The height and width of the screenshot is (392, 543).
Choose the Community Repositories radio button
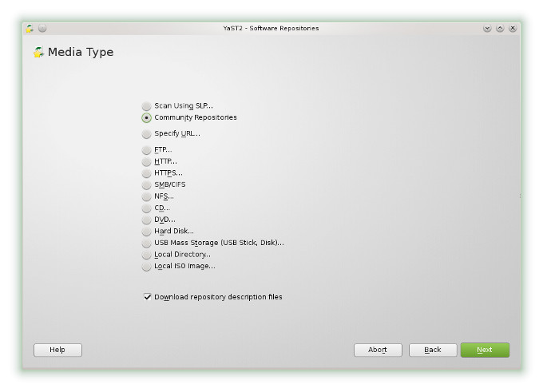(146, 118)
